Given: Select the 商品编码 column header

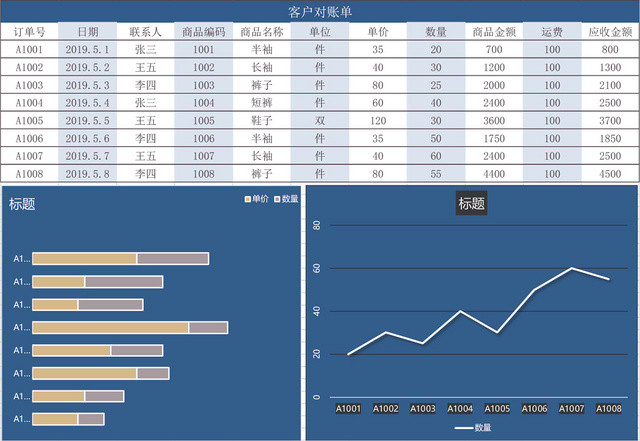Looking at the screenshot, I should [x=204, y=32].
